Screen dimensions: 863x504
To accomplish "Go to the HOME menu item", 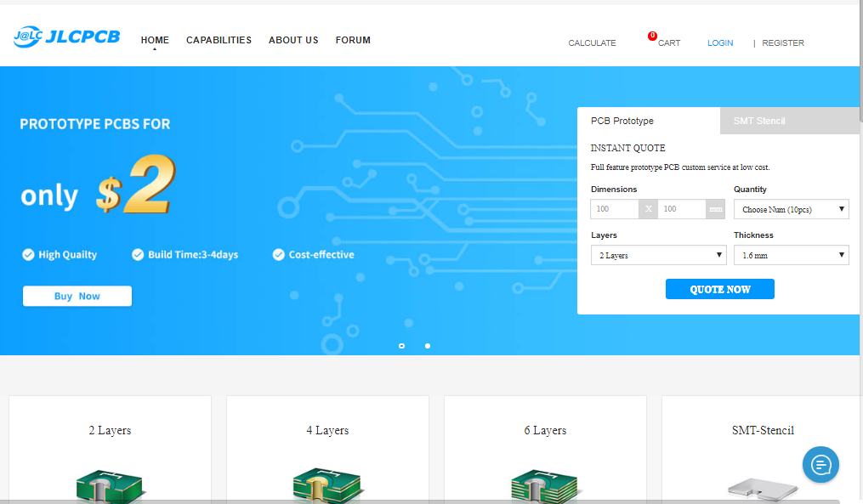I will coord(155,40).
